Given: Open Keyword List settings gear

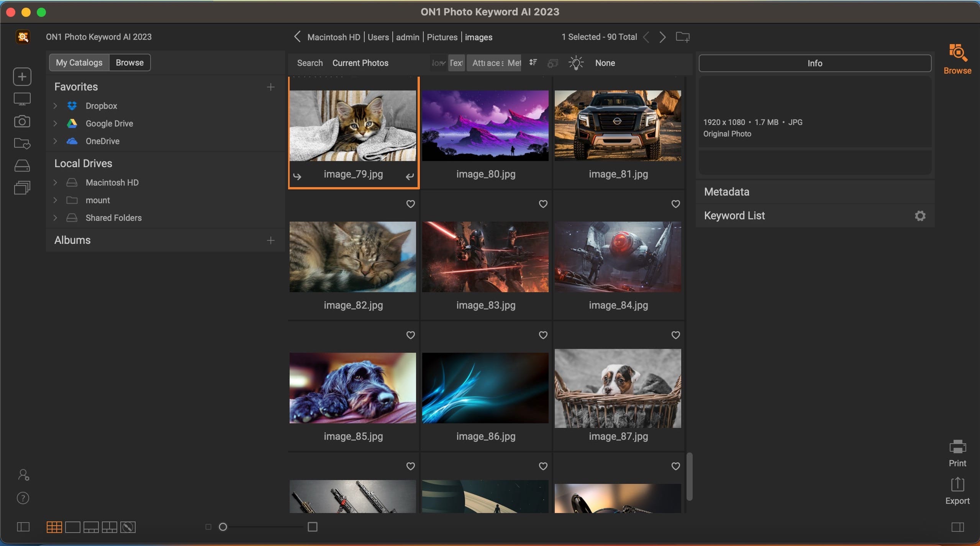Looking at the screenshot, I should (x=920, y=215).
